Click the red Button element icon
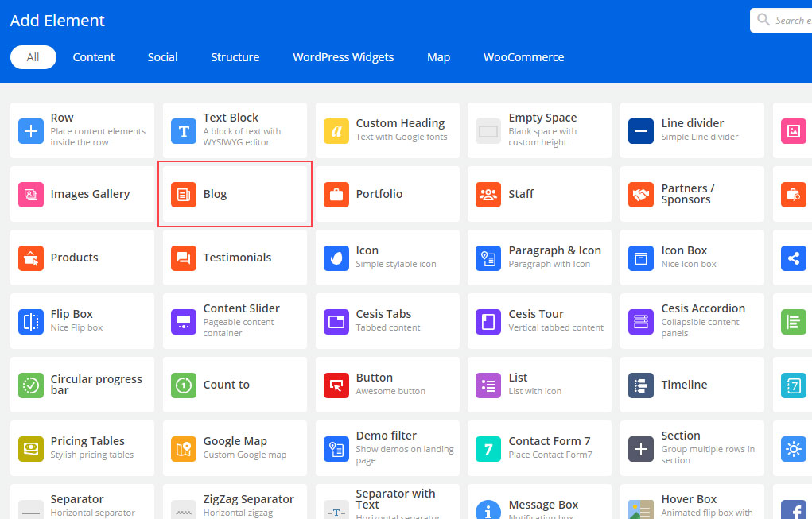This screenshot has width=812, height=519. [336, 385]
